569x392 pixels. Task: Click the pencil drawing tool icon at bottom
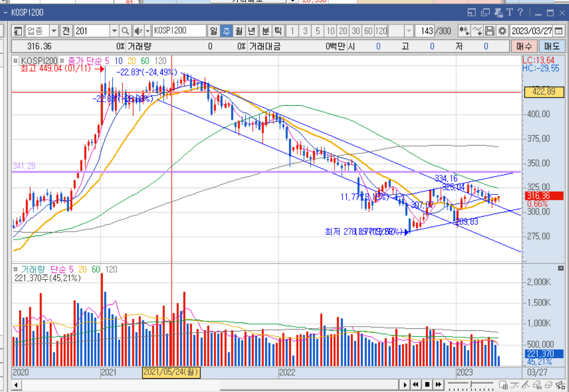click(526, 385)
